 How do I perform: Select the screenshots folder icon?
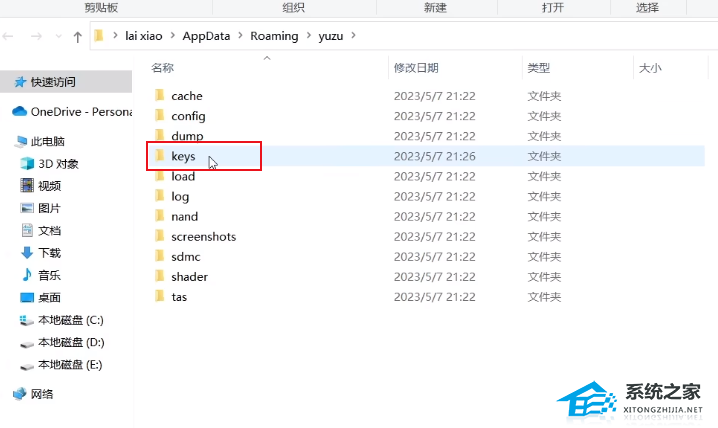tap(159, 236)
